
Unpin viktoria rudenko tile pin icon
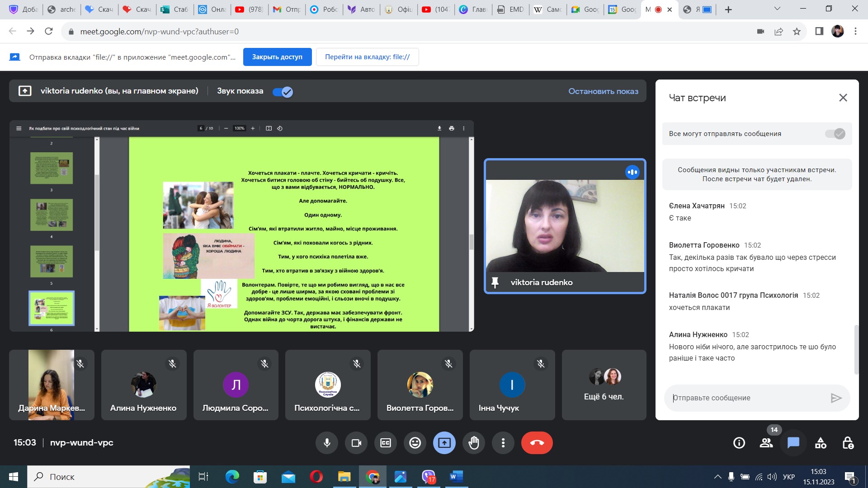(495, 282)
